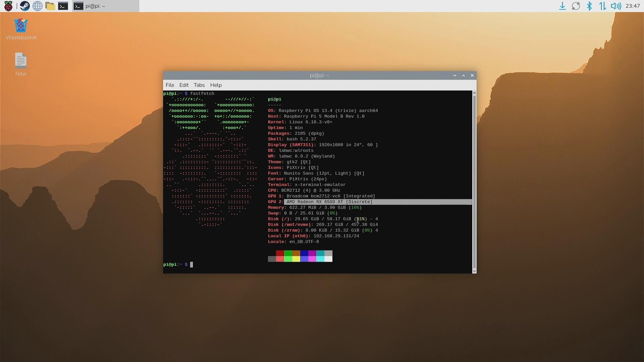Click 'Broadcom bcm2712-vc6 [Integrated]' text
644x362 pixels.
click(x=331, y=196)
